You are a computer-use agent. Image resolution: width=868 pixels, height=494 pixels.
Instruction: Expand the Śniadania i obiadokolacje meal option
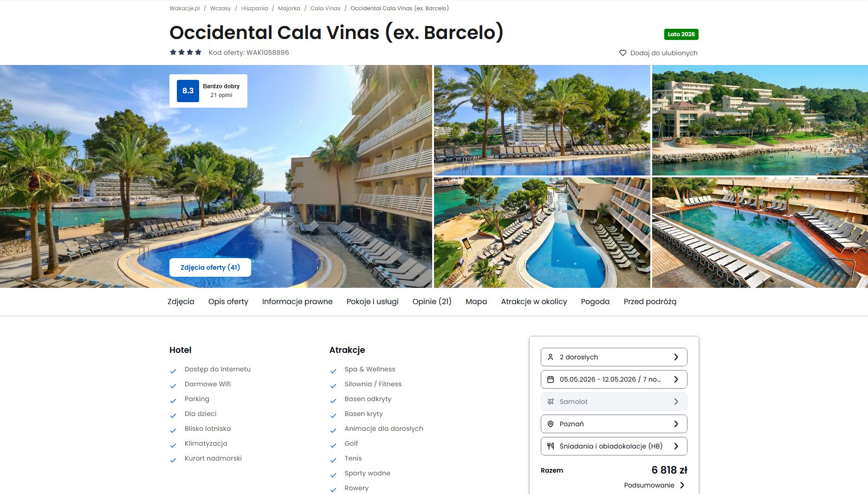[x=614, y=446]
